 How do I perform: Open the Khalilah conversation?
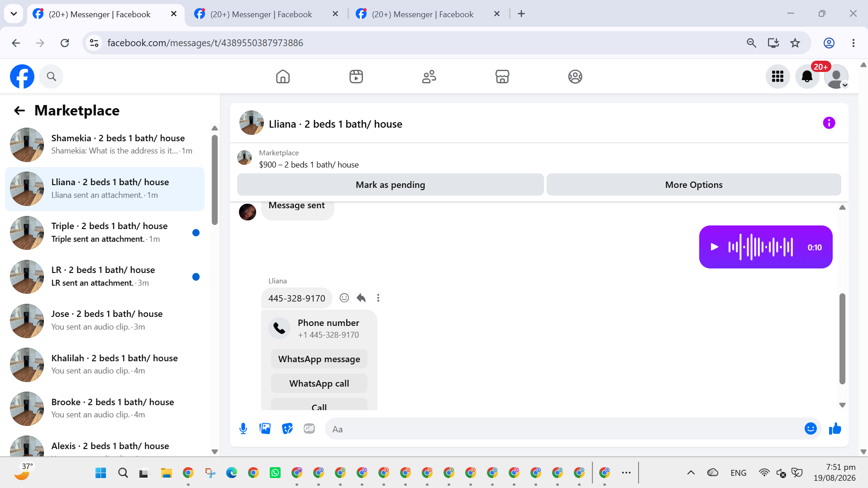[x=105, y=364]
